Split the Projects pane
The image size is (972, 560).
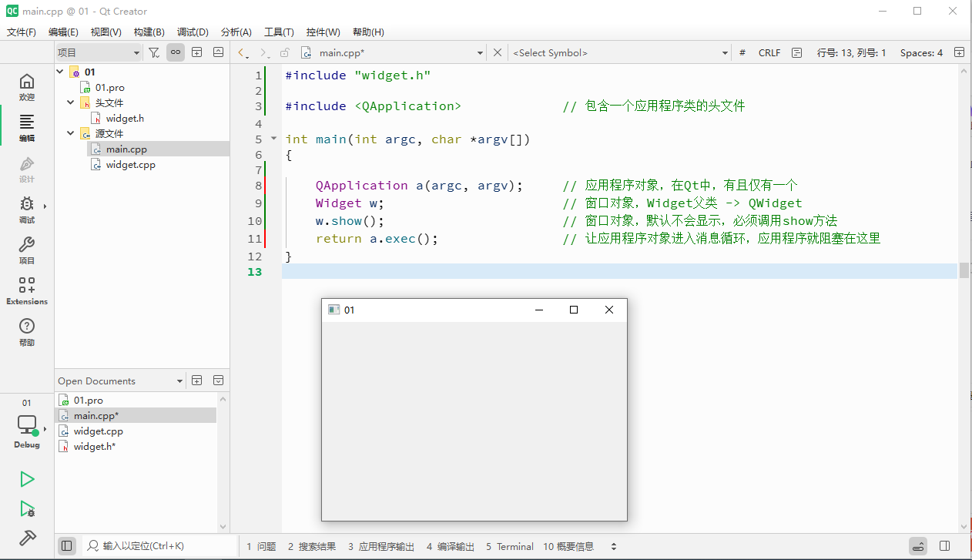197,52
